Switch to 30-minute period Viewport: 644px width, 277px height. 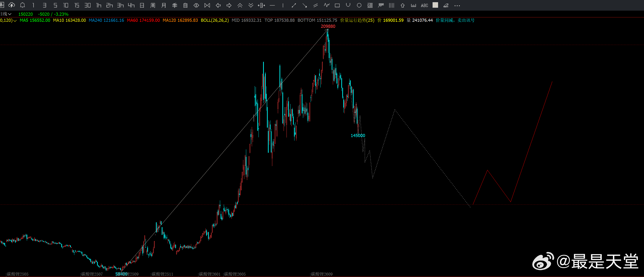point(87,5)
